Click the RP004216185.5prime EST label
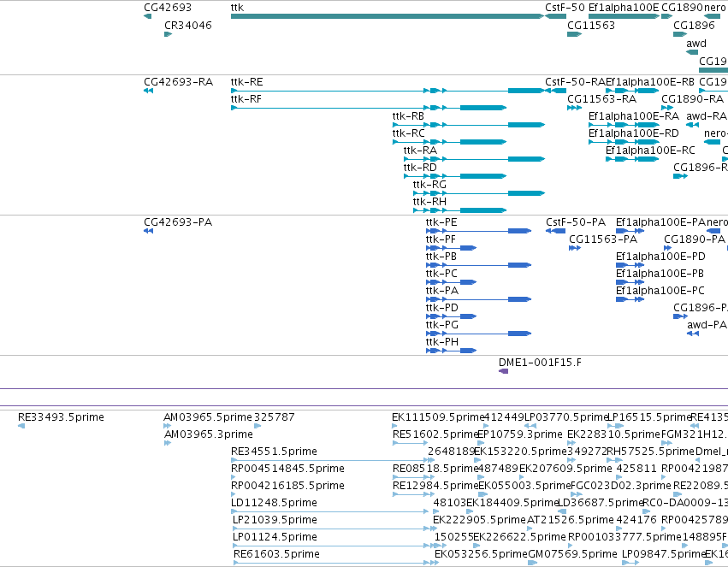The width and height of the screenshot is (728, 567). (x=287, y=487)
